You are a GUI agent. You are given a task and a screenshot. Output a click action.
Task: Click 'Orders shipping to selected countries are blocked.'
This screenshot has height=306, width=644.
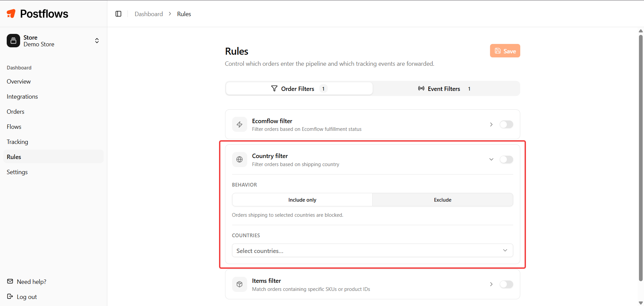tap(287, 215)
